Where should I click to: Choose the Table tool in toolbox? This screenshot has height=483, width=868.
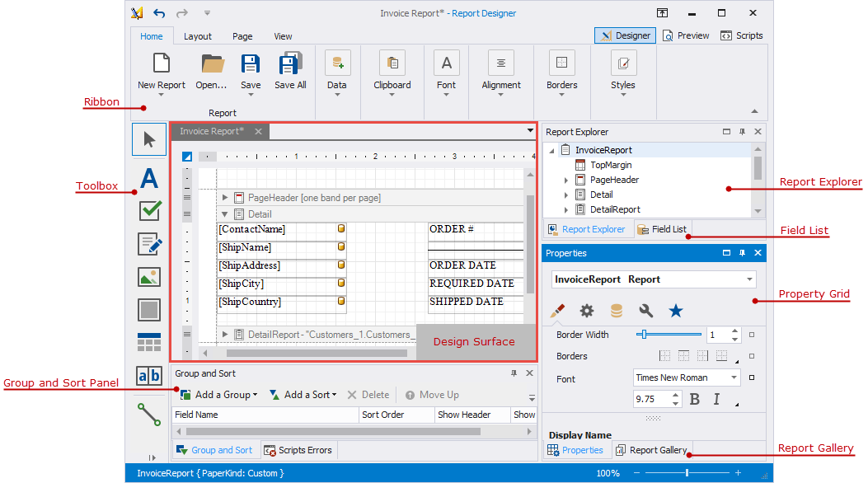149,342
